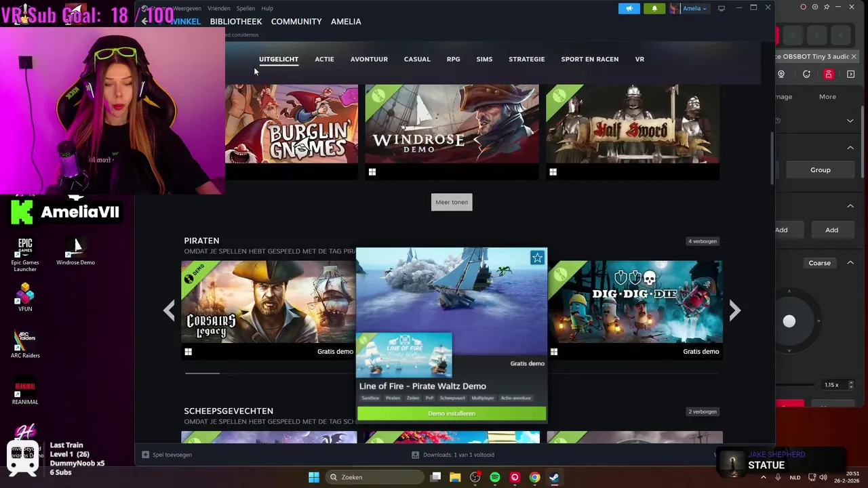
Task: Open Spotify from the taskbar
Action: [x=495, y=477]
